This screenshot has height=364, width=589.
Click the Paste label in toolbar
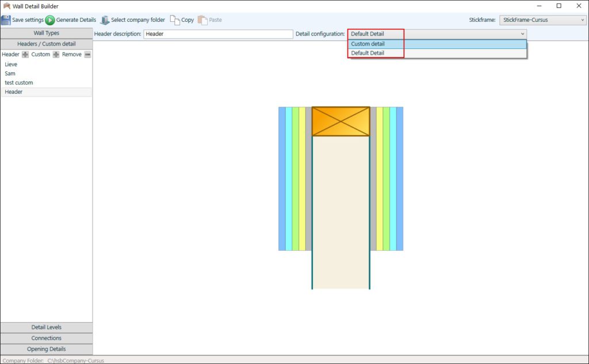[x=215, y=20]
